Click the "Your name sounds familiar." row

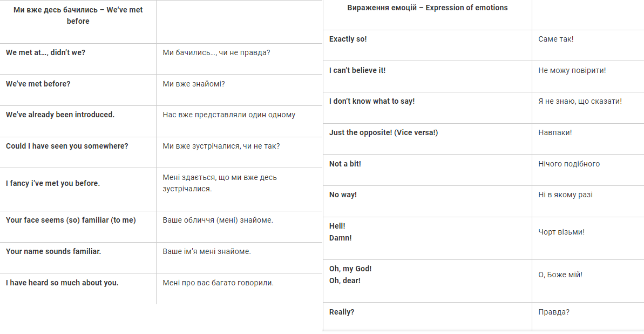[x=53, y=251]
